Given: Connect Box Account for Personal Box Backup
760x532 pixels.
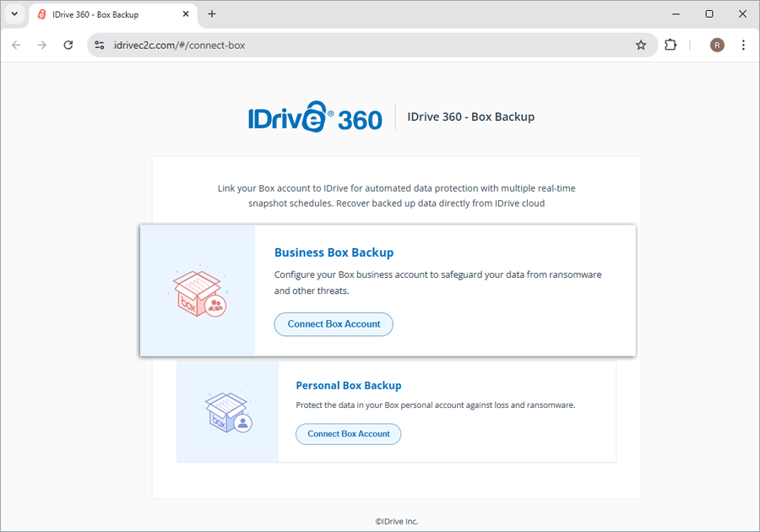Looking at the screenshot, I should (x=349, y=434).
